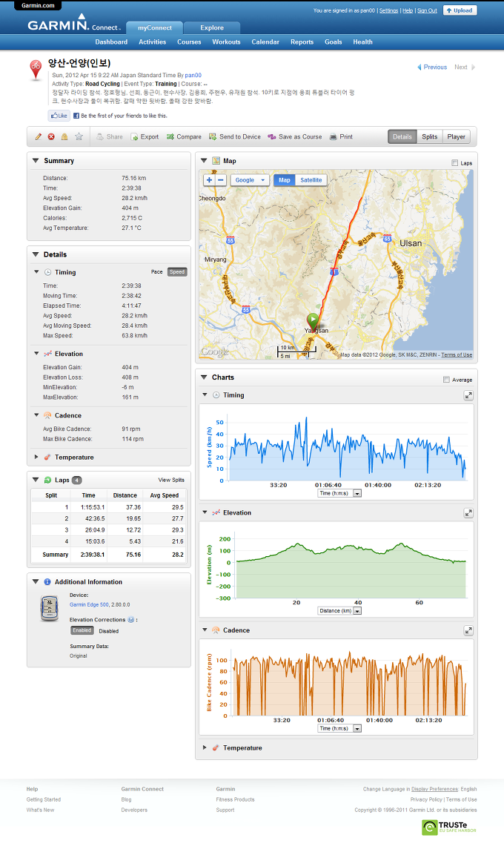Open the Workouts menu
Viewport: 504px width, 852px height.
227,42
